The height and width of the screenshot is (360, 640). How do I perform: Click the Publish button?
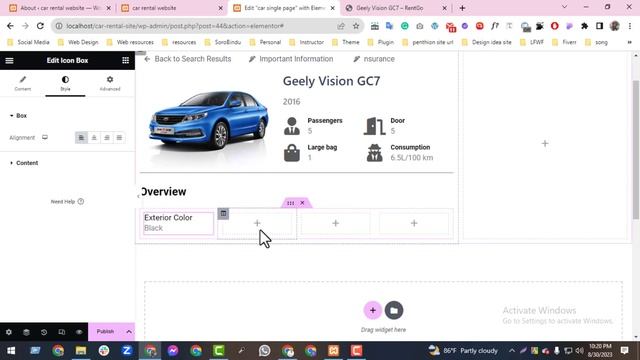(105, 331)
